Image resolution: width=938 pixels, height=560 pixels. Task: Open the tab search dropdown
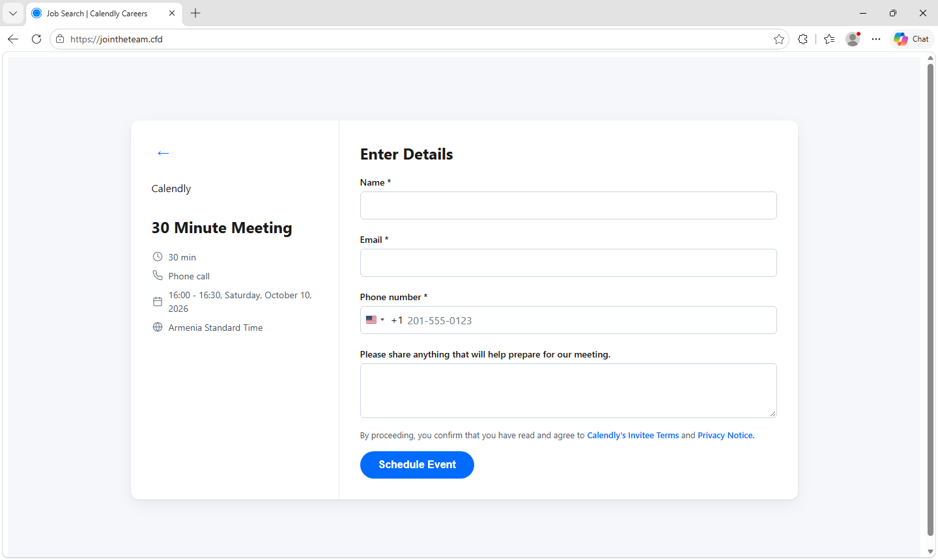[x=13, y=13]
